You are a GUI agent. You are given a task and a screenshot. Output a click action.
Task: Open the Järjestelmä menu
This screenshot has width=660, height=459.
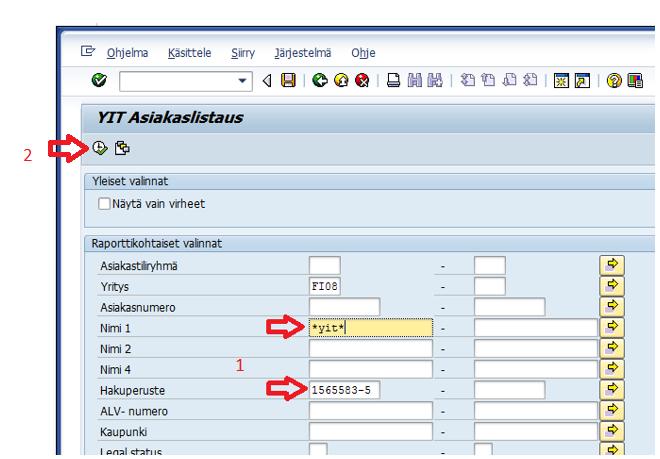coord(303,53)
